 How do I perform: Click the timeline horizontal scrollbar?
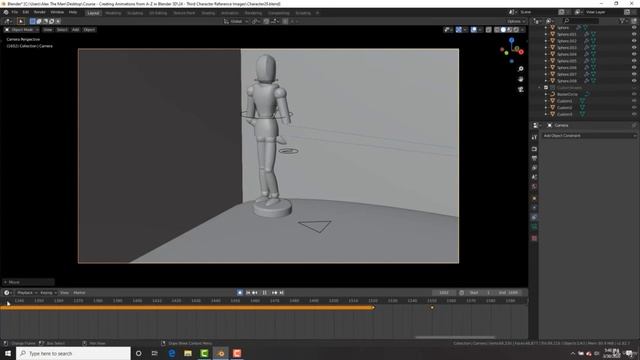[455, 337]
